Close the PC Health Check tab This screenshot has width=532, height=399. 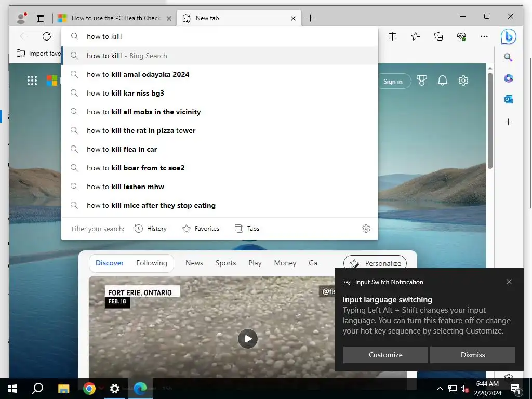169,18
